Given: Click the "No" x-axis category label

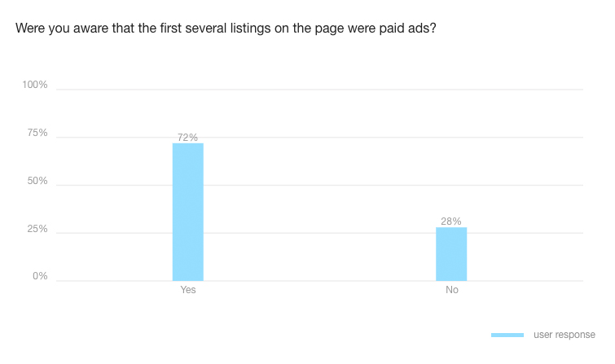Looking at the screenshot, I should click(451, 290).
